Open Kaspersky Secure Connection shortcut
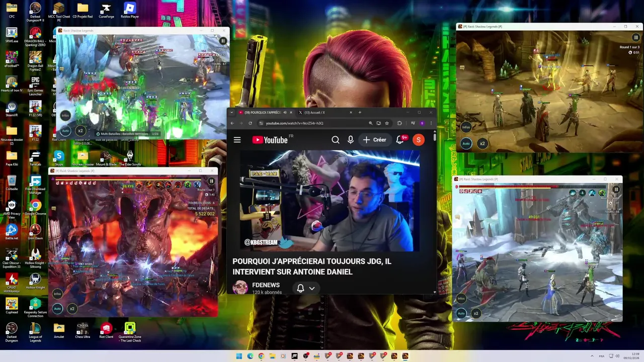The width and height of the screenshot is (644, 362). pos(35,308)
